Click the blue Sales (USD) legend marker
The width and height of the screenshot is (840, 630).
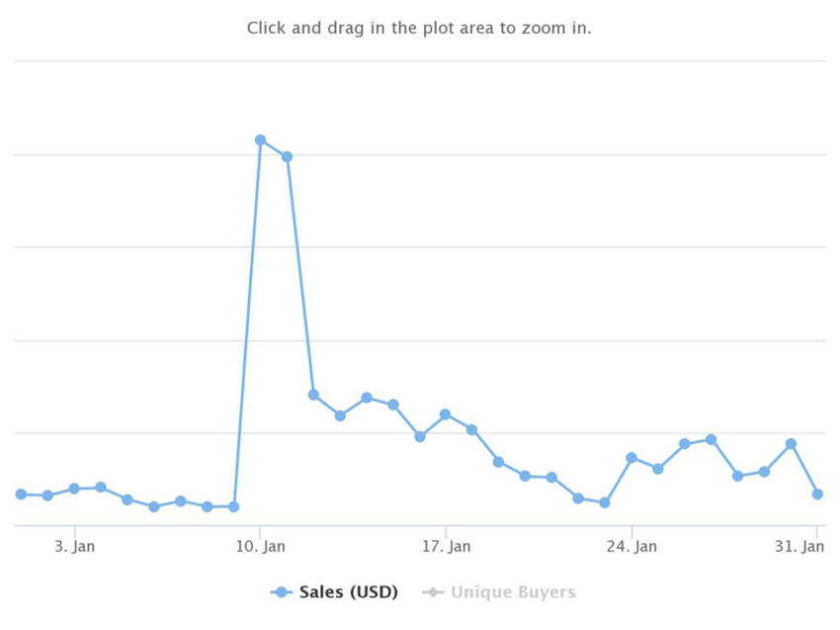click(282, 592)
